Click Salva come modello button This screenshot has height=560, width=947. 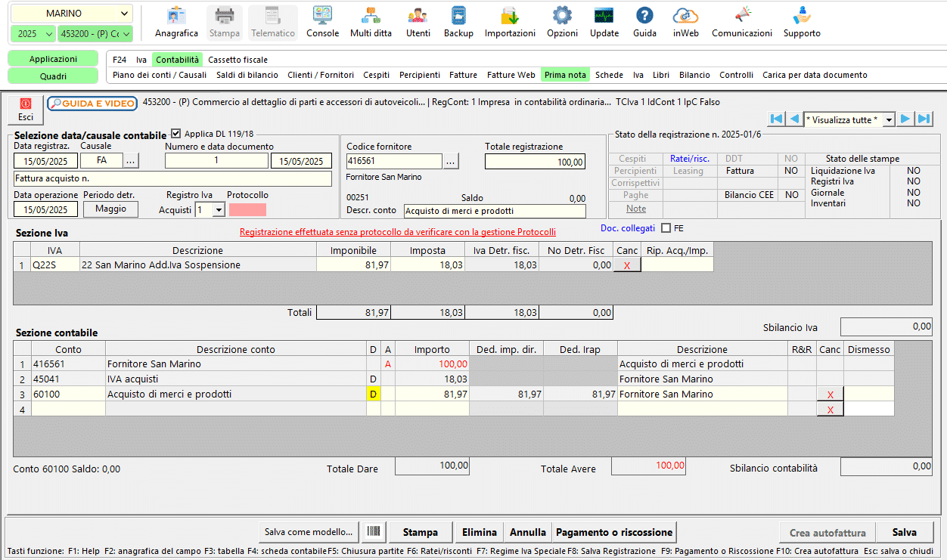click(x=309, y=532)
